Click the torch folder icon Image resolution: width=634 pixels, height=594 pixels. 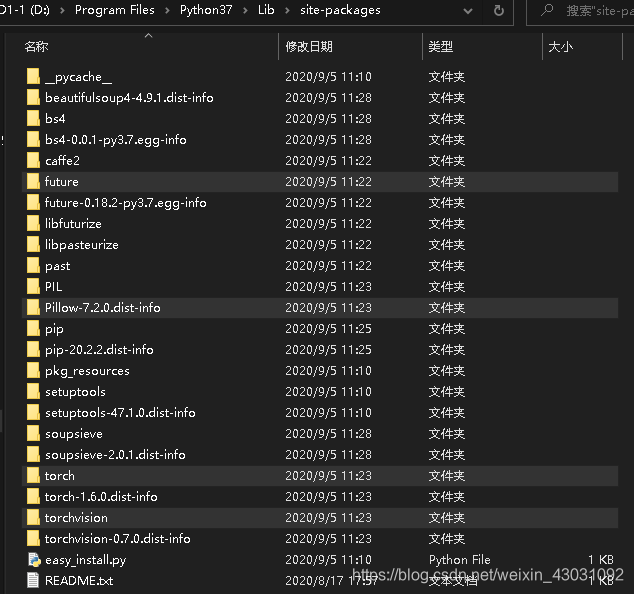pos(33,476)
